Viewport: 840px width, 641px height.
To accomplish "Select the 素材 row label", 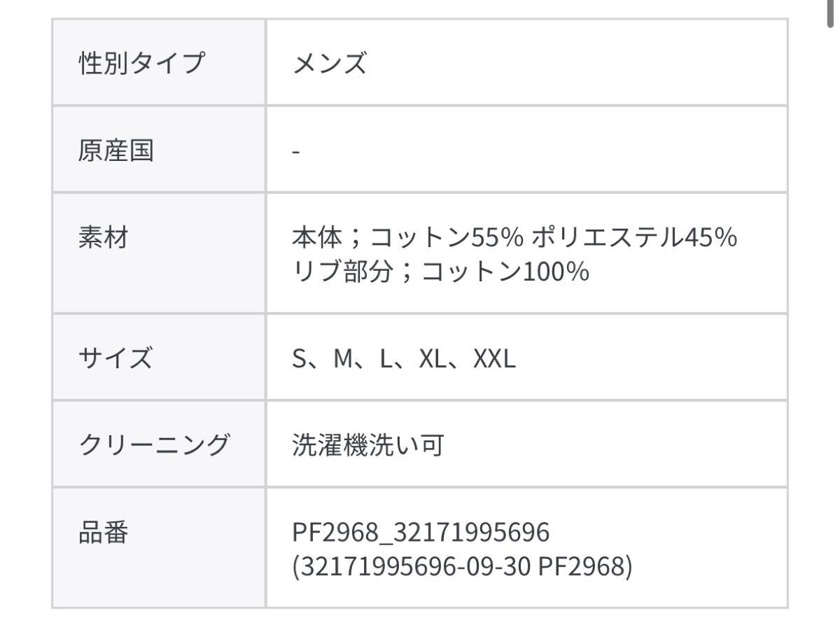I will [x=104, y=239].
